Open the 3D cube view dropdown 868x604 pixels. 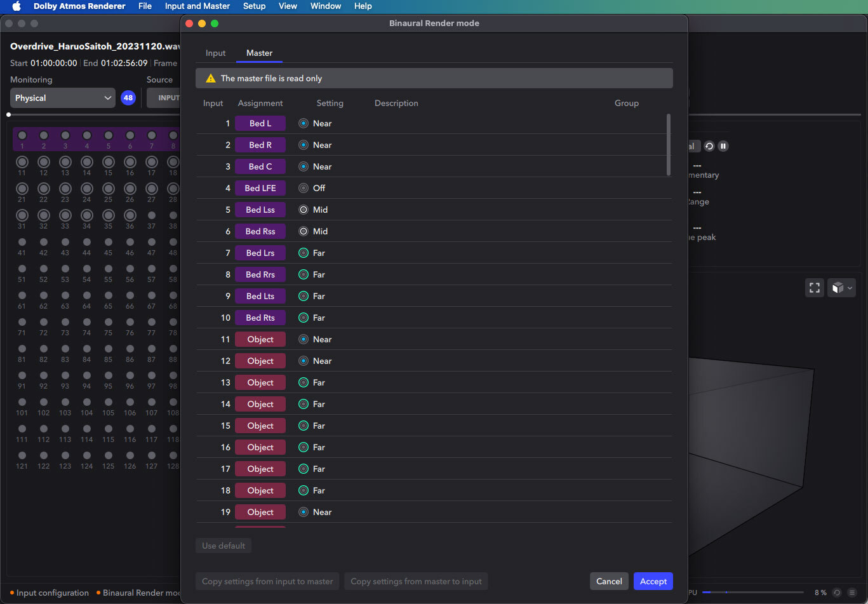tap(841, 287)
